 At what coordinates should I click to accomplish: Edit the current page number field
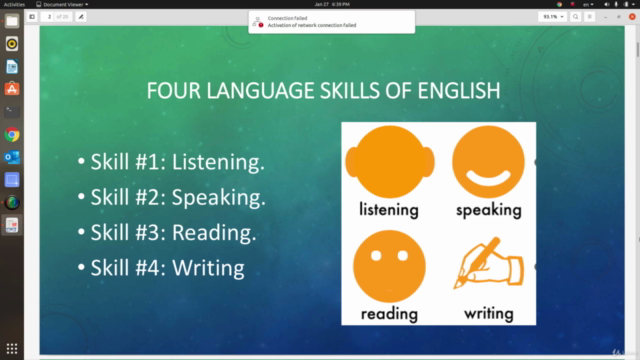click(48, 17)
